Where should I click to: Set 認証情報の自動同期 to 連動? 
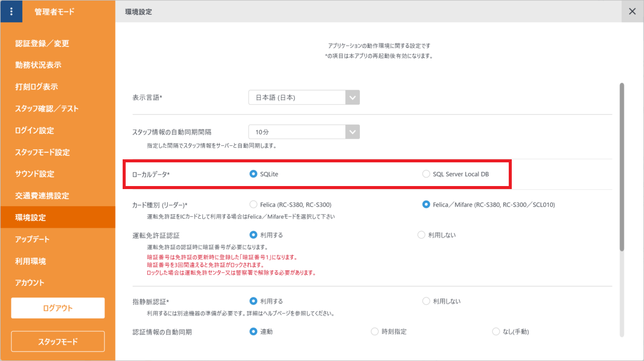(x=261, y=331)
